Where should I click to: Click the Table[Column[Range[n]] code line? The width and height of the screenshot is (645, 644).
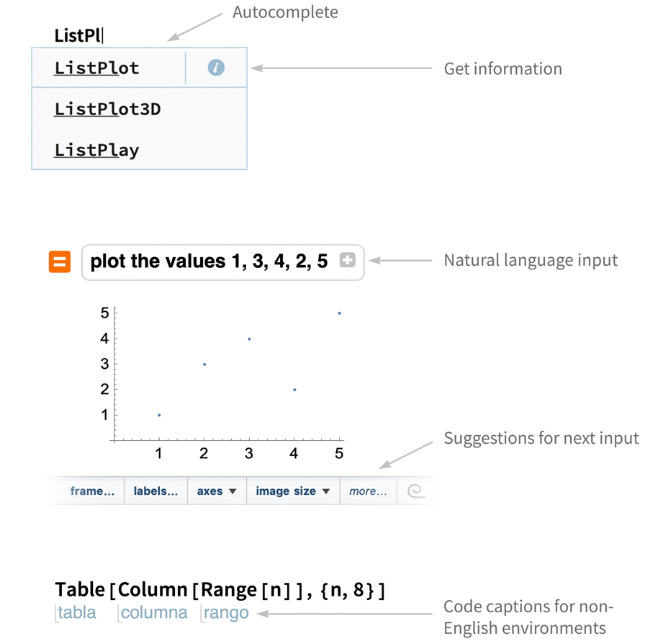point(220,590)
